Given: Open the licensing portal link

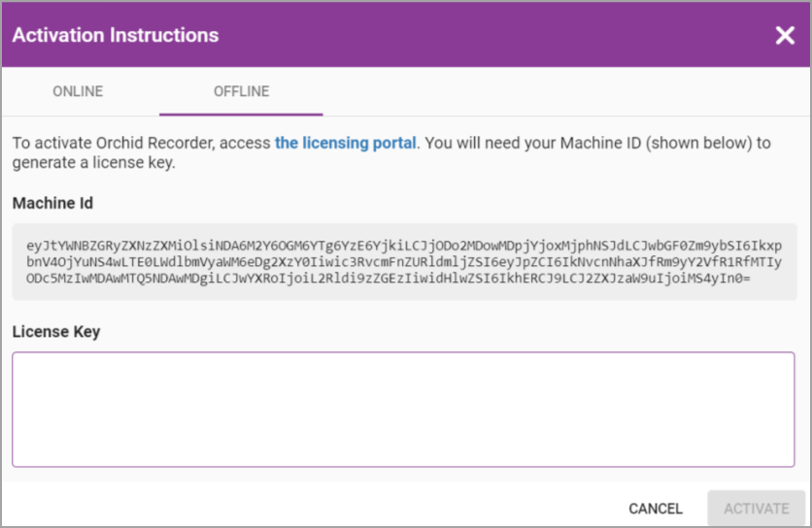Looking at the screenshot, I should coord(346,143).
